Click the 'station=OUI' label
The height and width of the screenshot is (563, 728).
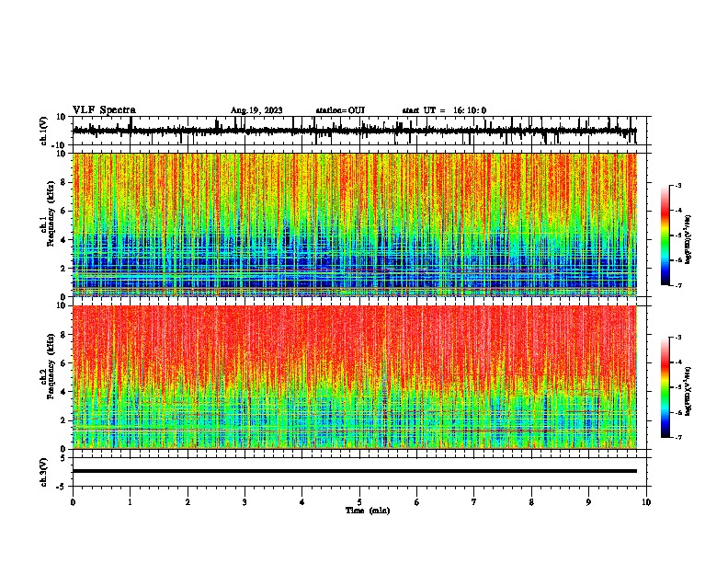coord(340,110)
